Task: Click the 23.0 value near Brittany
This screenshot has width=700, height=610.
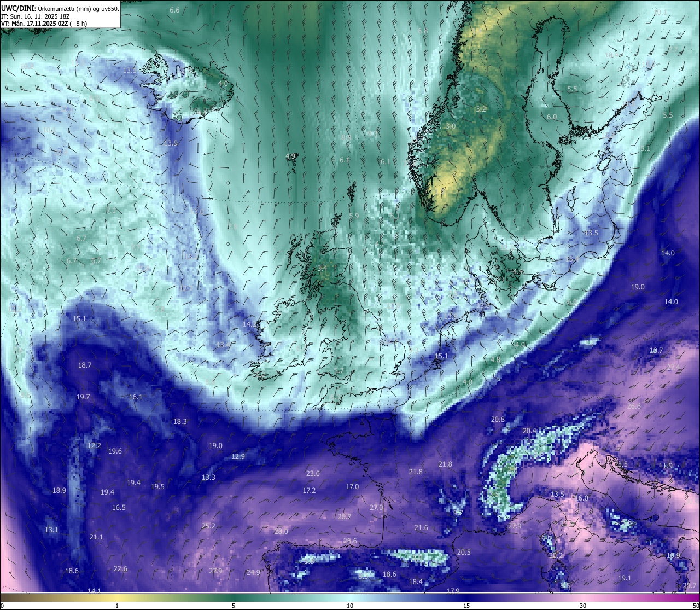Action: (313, 474)
